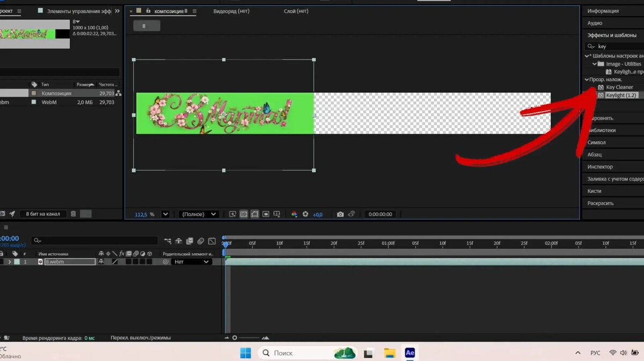This screenshot has height=361, width=644.
Task: Open the Информация panel
Action: click(603, 11)
